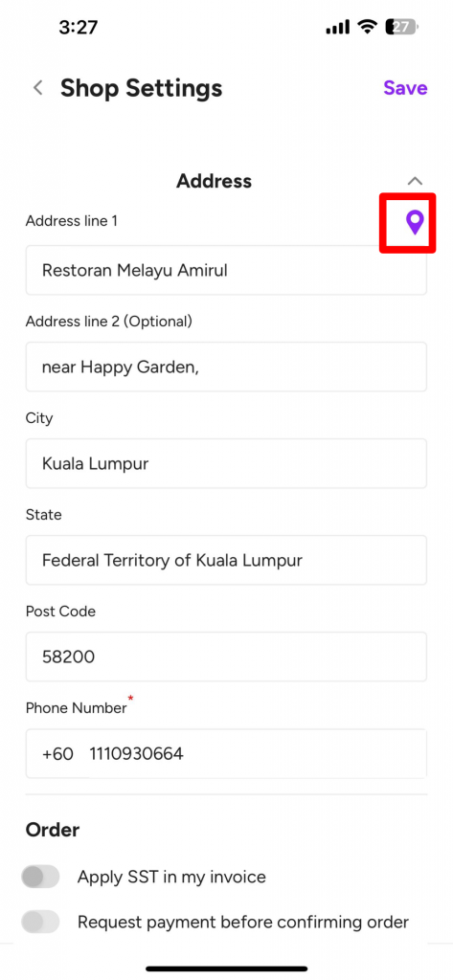The height and width of the screenshot is (980, 453).
Task: Tap the home indicator bar
Action: tap(226, 969)
